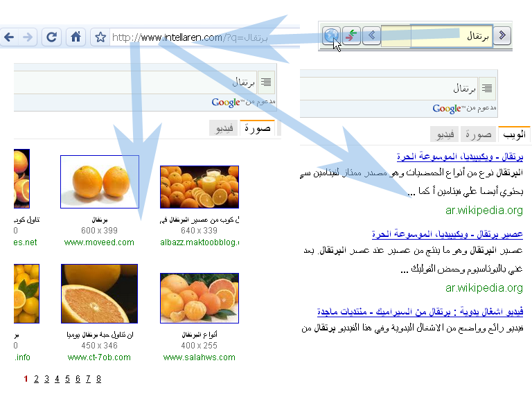
Task: Open the halved orange image 450 x 346
Action: 100,294
